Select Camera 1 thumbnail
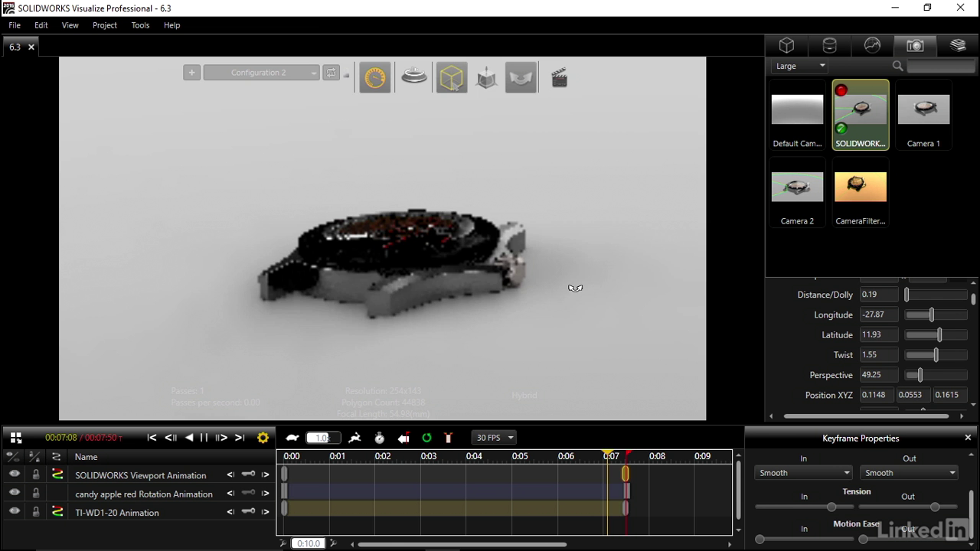The height and width of the screenshot is (551, 980). [x=923, y=115]
